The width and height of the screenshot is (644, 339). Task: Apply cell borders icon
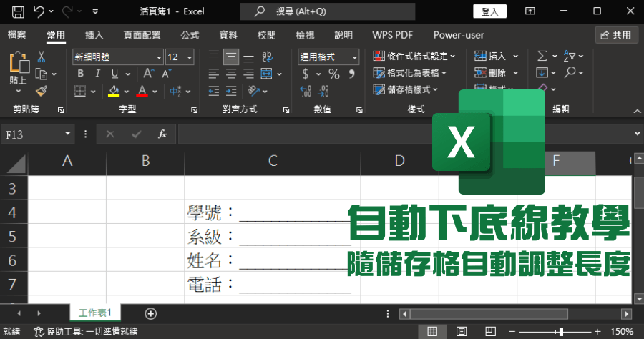point(80,91)
